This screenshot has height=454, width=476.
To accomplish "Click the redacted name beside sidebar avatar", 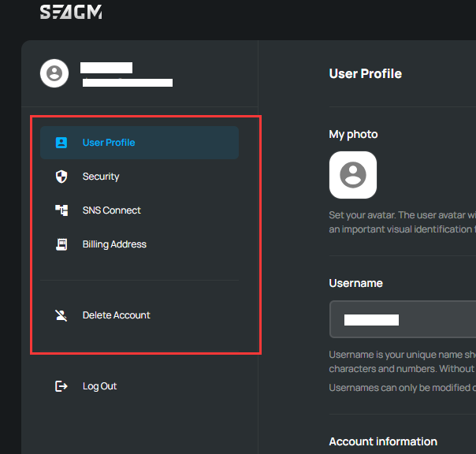I will click(106, 68).
